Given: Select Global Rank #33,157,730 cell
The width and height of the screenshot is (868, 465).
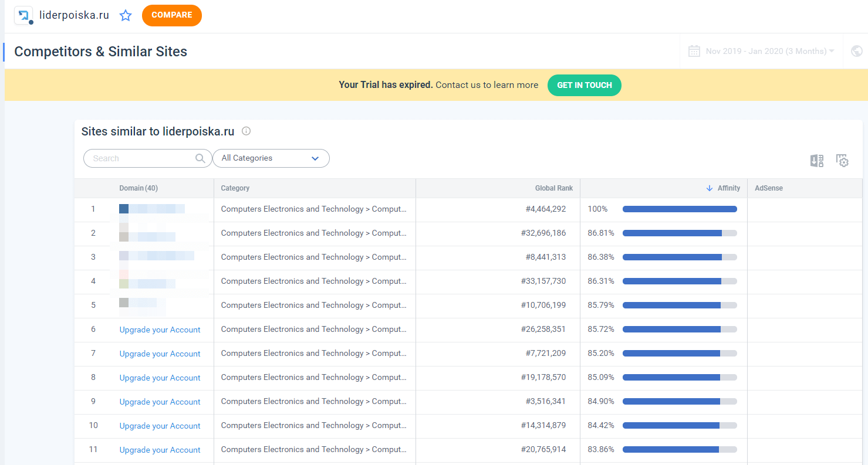Looking at the screenshot, I should tap(543, 281).
